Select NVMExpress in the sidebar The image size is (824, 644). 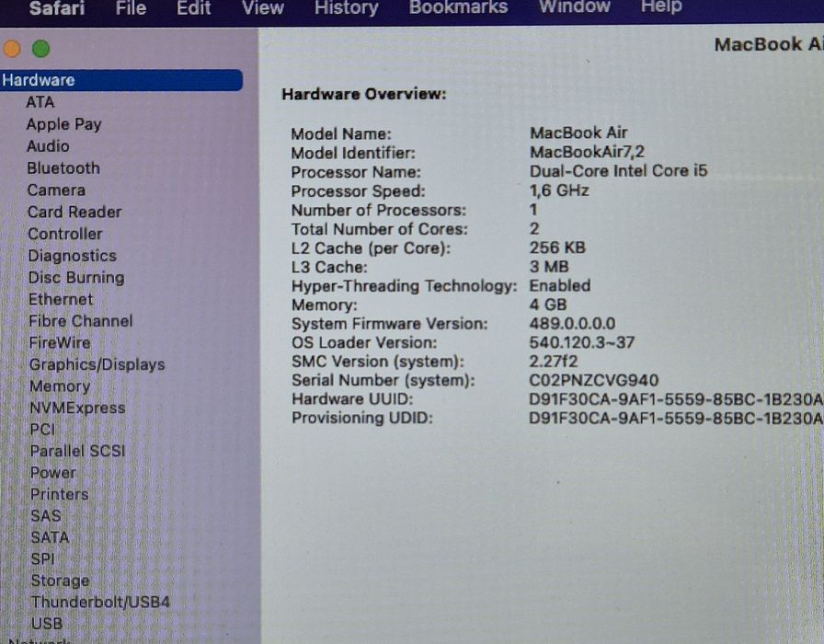coord(77,408)
